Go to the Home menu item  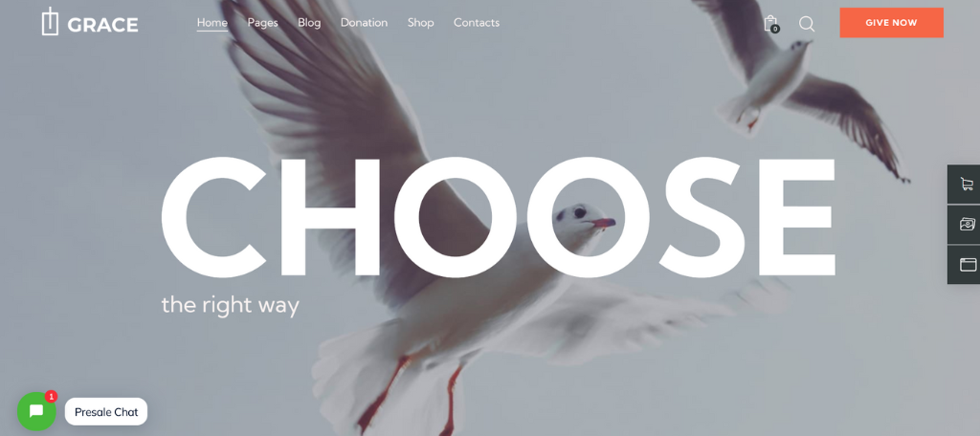tap(212, 23)
